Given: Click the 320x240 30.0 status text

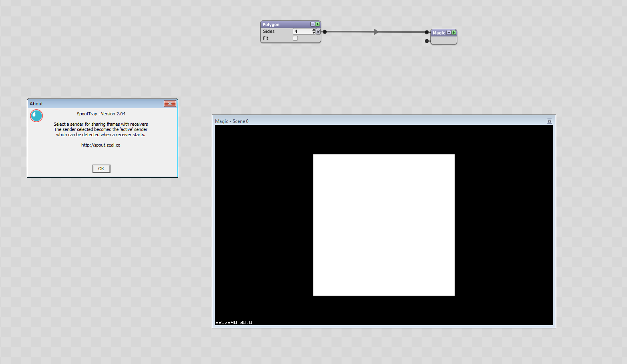Looking at the screenshot, I should point(234,322).
